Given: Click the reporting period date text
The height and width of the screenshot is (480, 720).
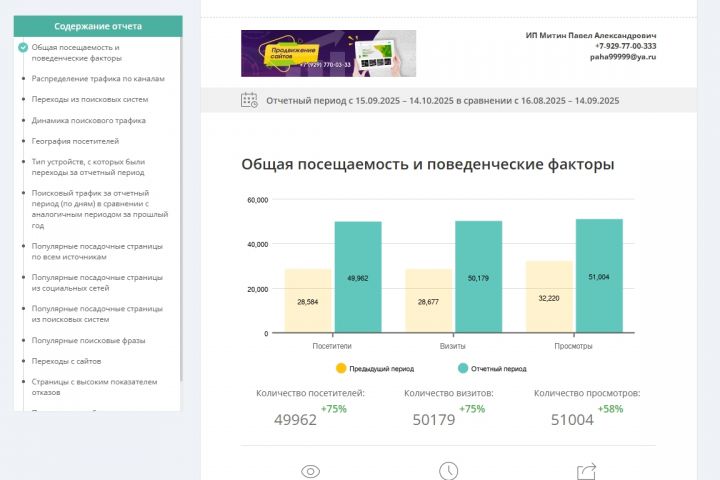Looking at the screenshot, I should pyautogui.click(x=443, y=101).
